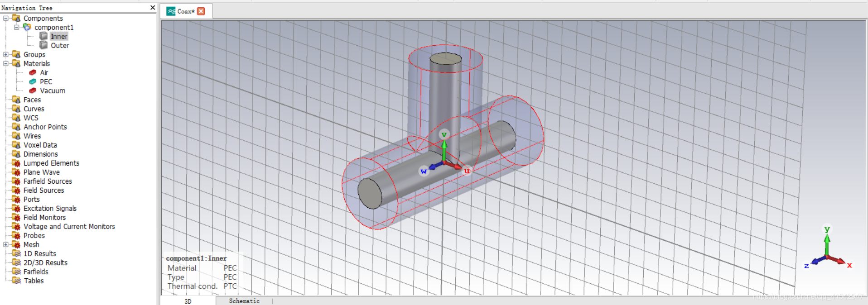Viewport: 868px width, 305px height.
Task: Select the Outer solid entry
Action: 60,45
